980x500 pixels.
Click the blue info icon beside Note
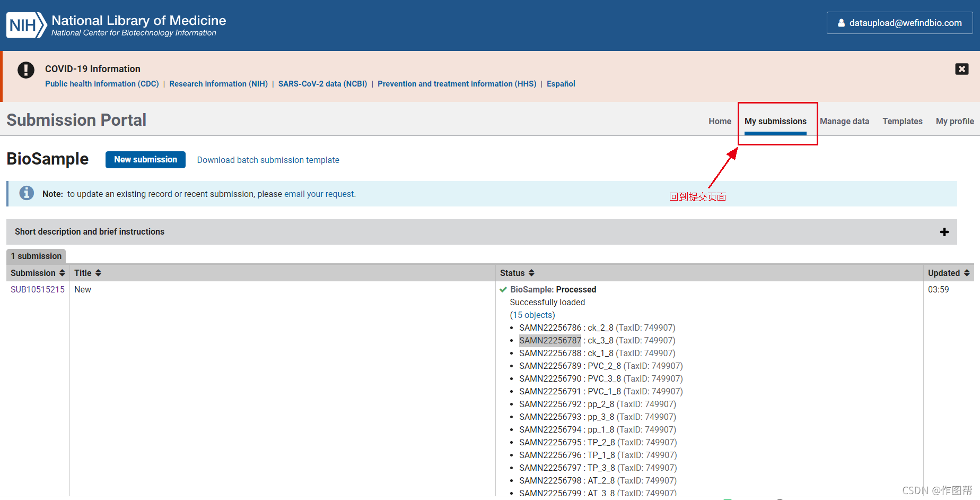[27, 193]
